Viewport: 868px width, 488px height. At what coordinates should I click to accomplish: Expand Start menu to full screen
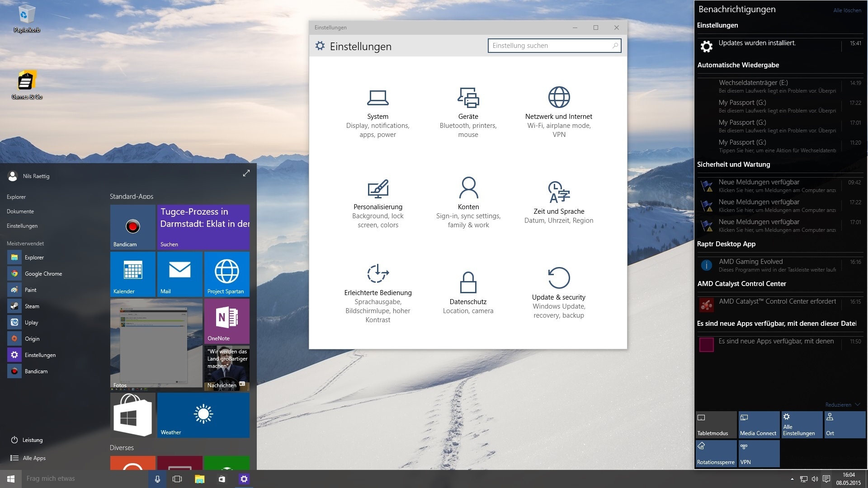tap(246, 173)
